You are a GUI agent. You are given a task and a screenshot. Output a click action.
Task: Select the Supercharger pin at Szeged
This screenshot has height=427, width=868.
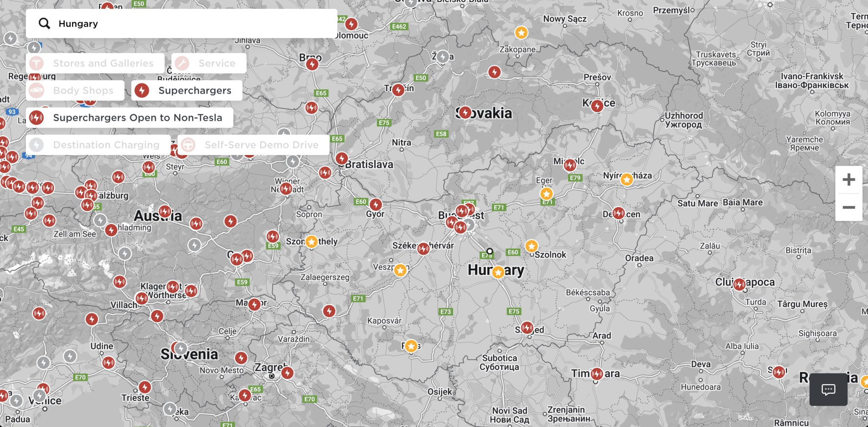527,327
